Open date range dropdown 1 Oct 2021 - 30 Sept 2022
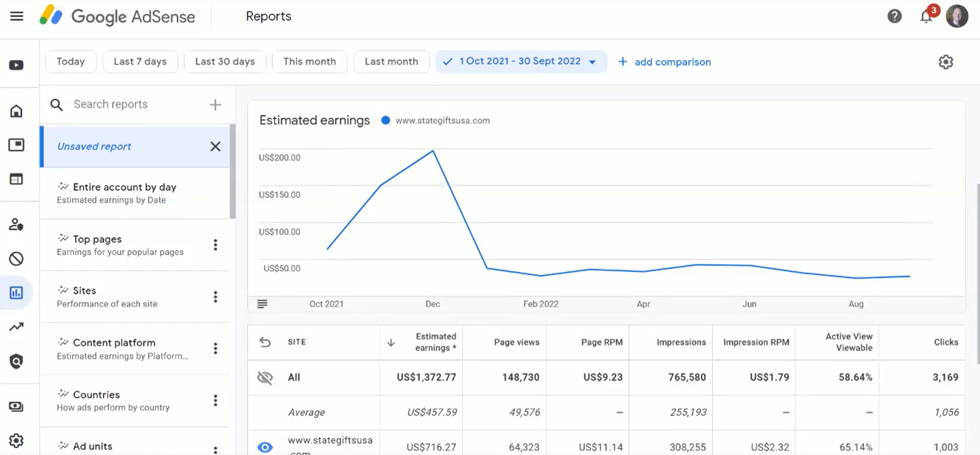The width and height of the screenshot is (980, 455). click(521, 61)
